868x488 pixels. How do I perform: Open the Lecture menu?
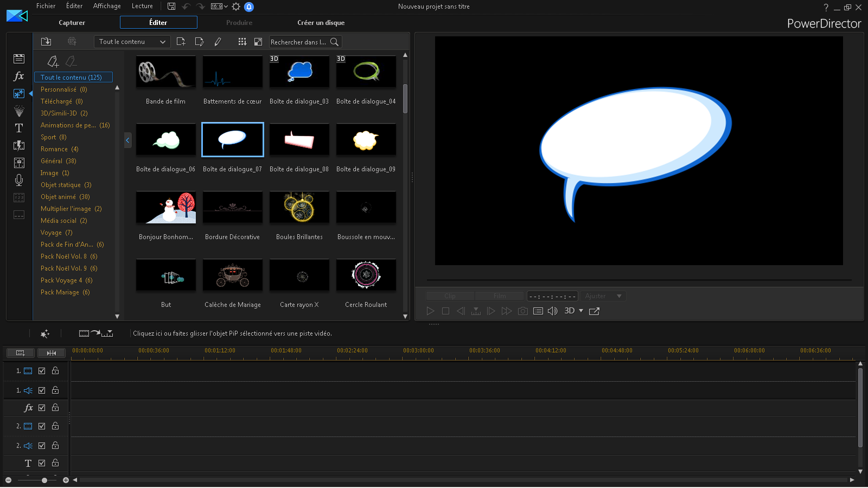(142, 6)
